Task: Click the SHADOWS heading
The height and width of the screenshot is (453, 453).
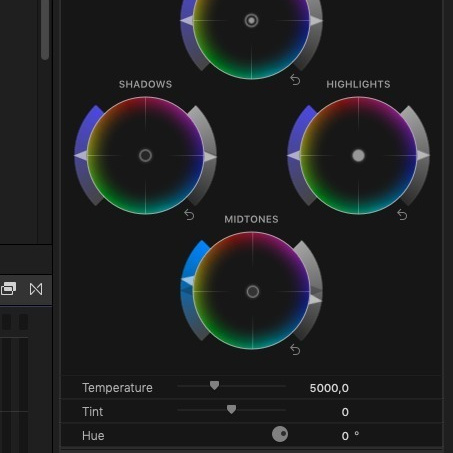Action: [x=145, y=84]
